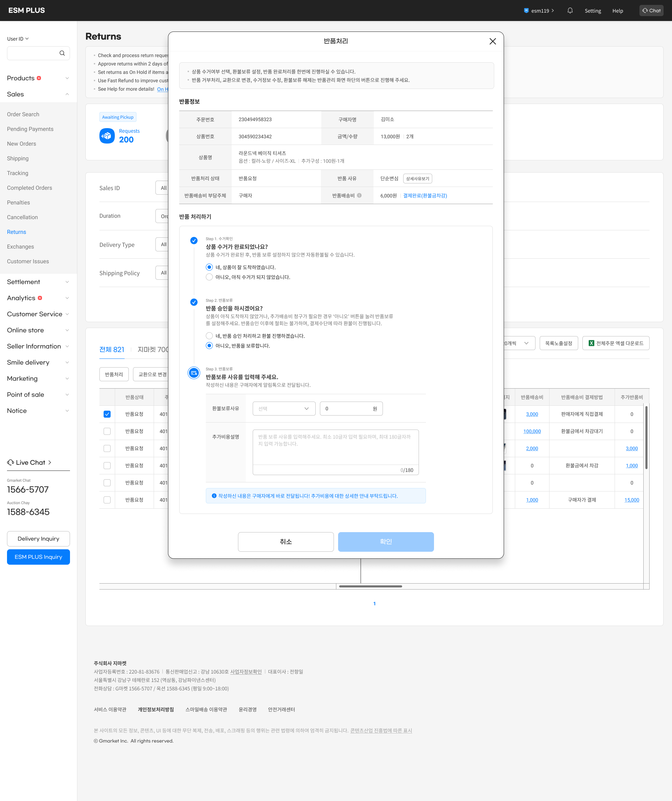Click the 상세사유보기 button
672x801 pixels.
417,179
